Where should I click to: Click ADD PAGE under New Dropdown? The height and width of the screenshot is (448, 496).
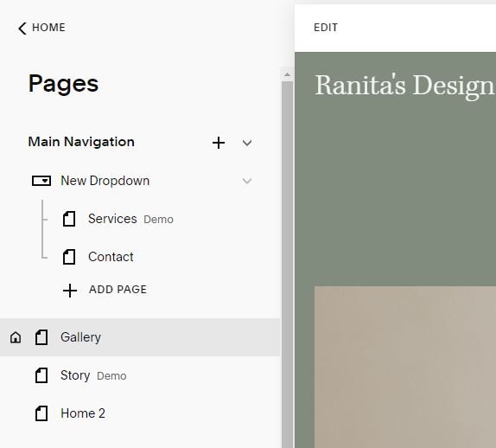[x=118, y=290]
